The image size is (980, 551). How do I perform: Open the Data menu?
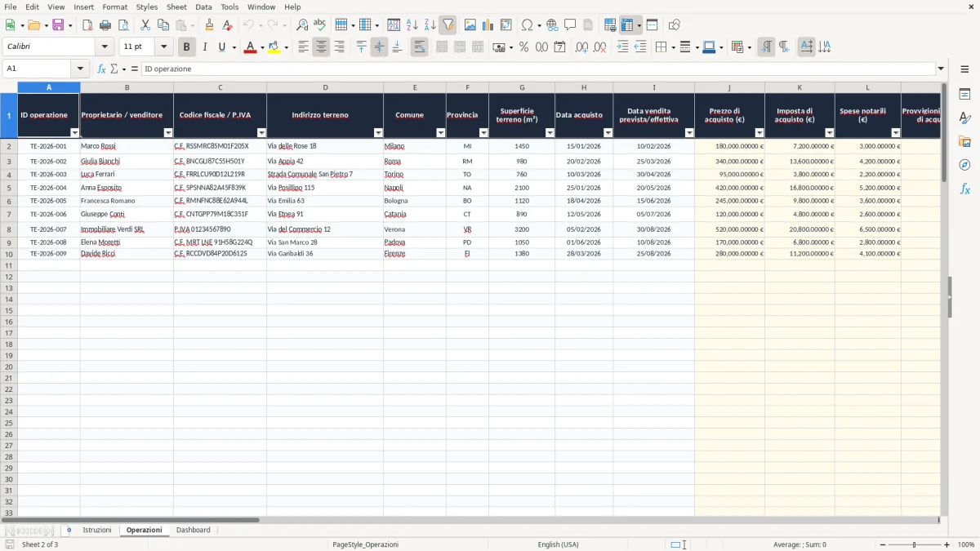[x=203, y=7]
